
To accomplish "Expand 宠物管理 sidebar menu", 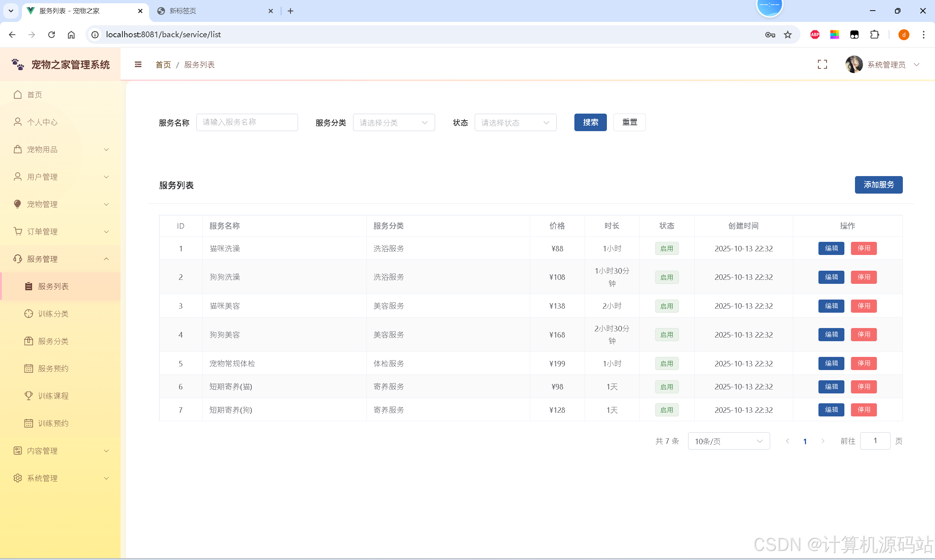I will tap(60, 204).
